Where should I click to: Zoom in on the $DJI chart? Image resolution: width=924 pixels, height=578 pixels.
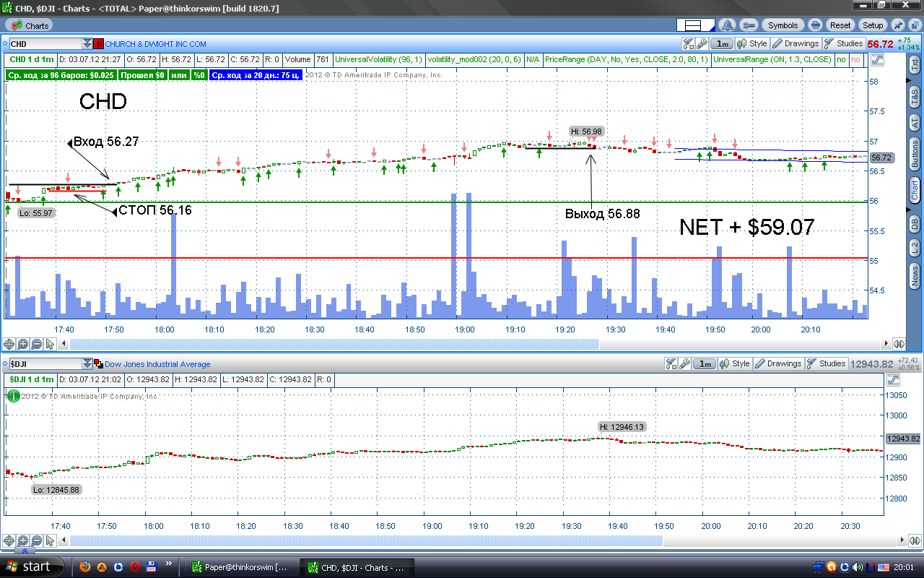22,540
